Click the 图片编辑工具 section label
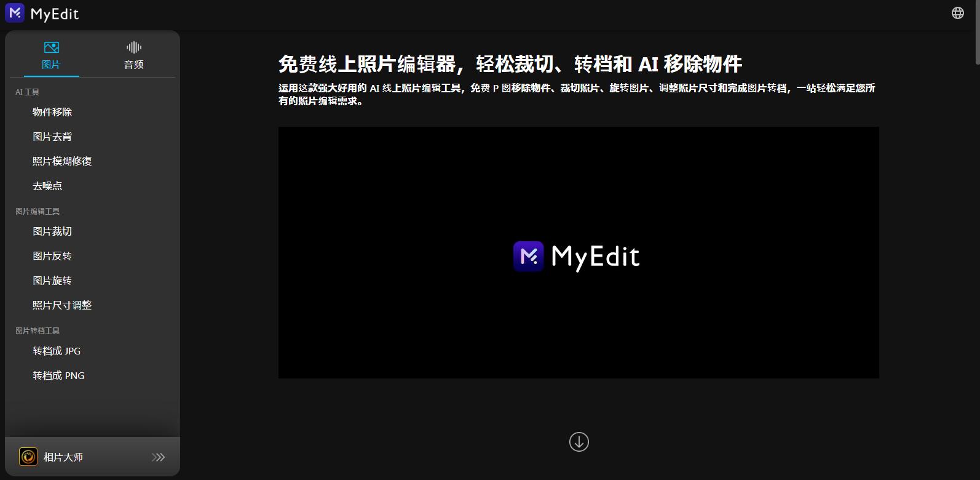Image resolution: width=980 pixels, height=480 pixels. [38, 211]
